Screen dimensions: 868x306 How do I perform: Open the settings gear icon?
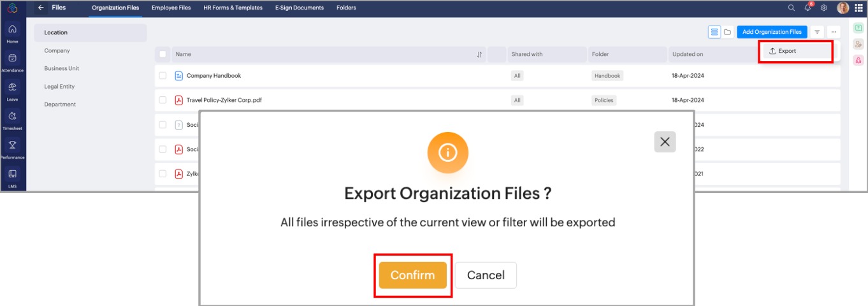click(x=824, y=8)
